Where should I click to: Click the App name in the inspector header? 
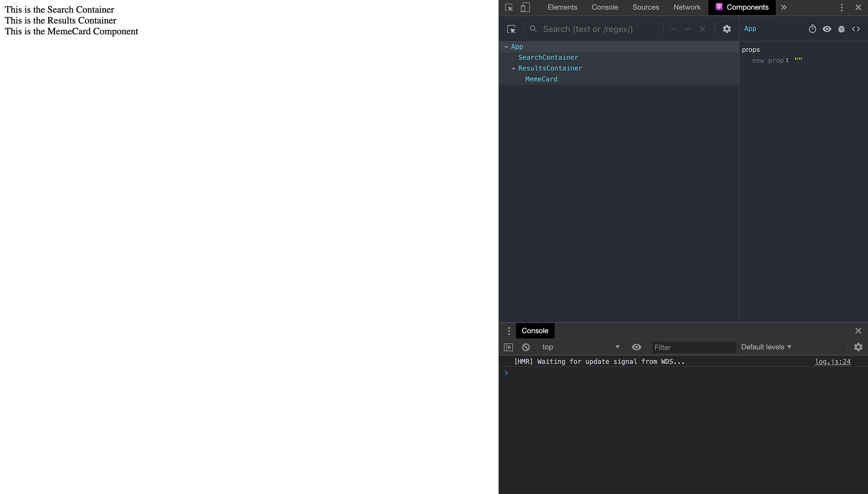(750, 29)
